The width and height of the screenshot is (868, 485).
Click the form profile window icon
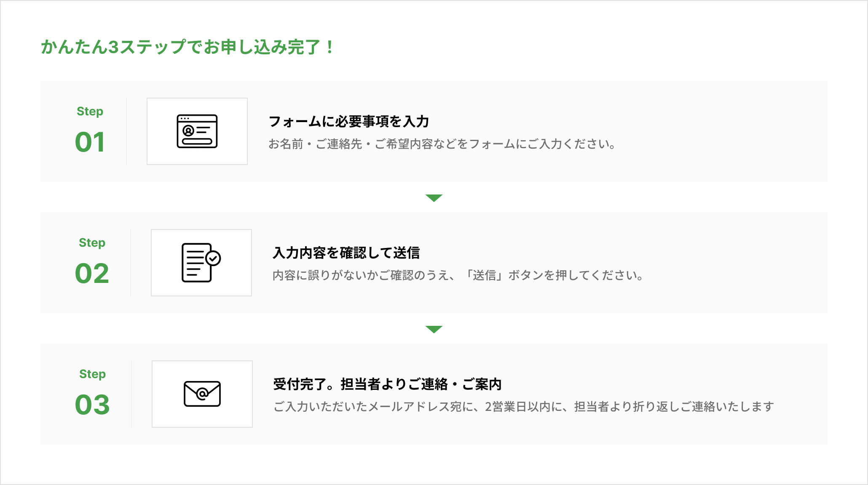(197, 131)
